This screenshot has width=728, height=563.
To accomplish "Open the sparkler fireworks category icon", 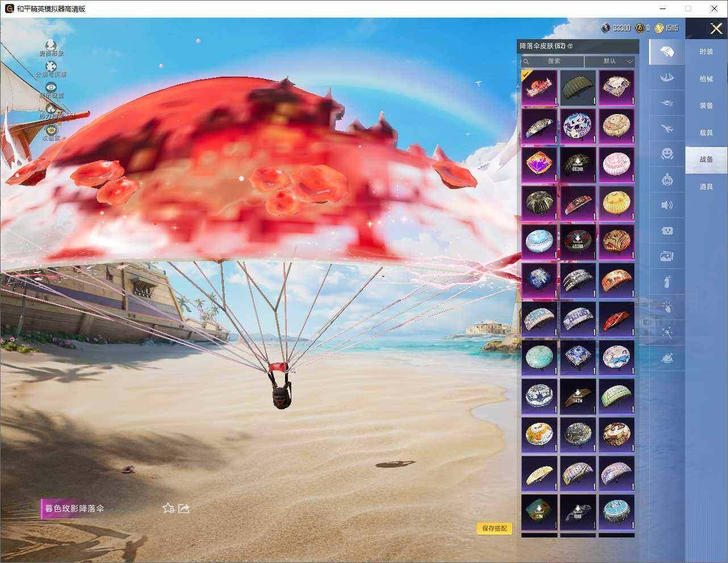I will click(667, 333).
